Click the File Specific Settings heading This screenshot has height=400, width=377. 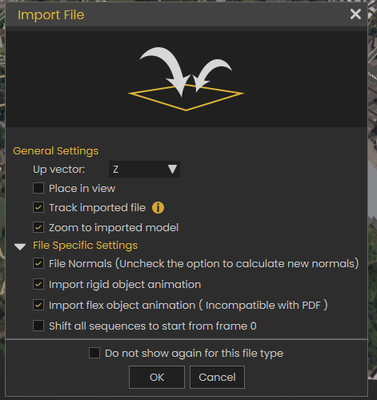tap(85, 246)
